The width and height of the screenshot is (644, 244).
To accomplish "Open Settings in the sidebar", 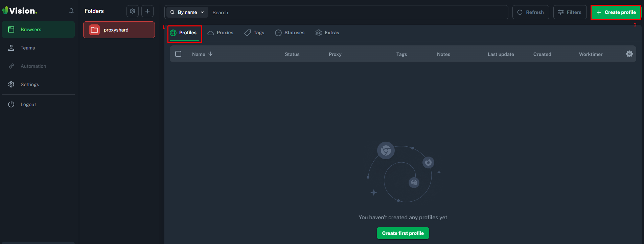I will (30, 84).
